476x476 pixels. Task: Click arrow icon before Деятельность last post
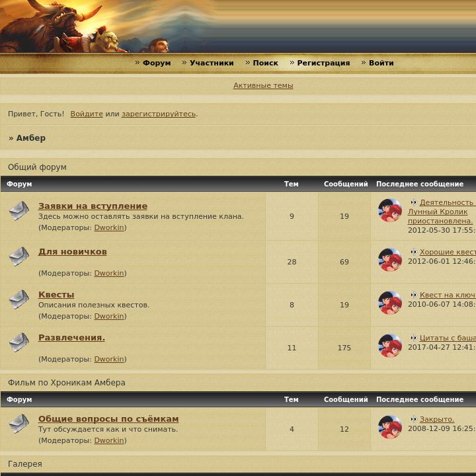[x=413, y=202]
